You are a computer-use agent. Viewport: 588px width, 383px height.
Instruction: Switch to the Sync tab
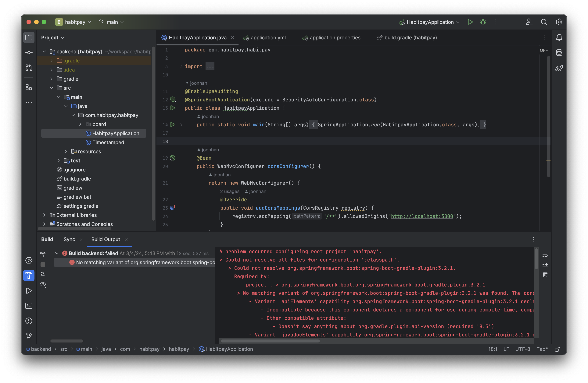[x=69, y=239]
